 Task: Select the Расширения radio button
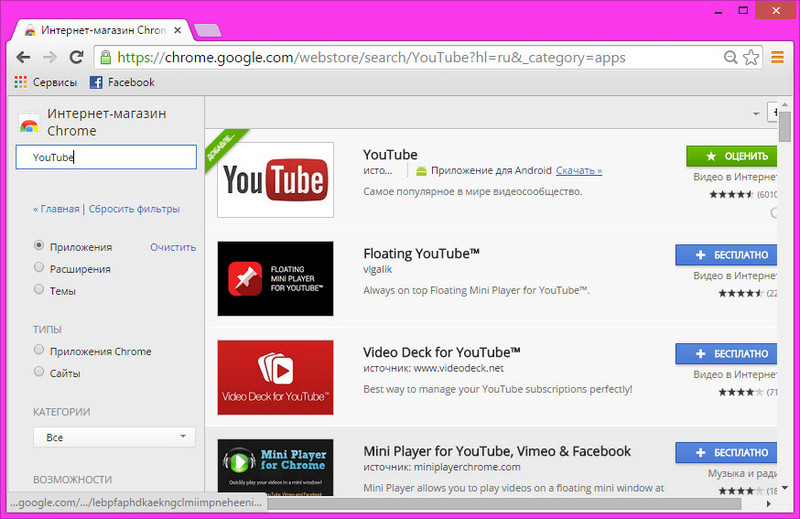tap(39, 267)
